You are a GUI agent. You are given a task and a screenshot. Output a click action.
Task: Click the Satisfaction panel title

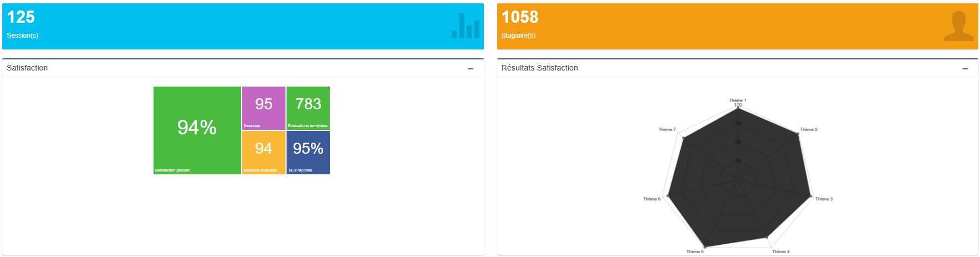27,68
